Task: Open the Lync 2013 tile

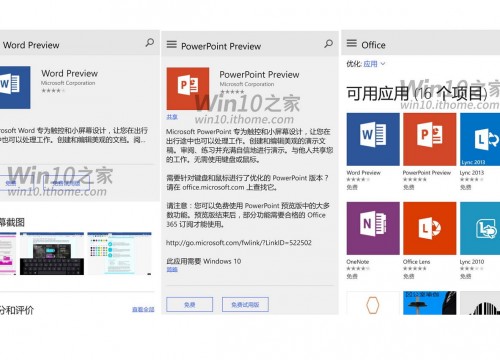Action: point(480,139)
